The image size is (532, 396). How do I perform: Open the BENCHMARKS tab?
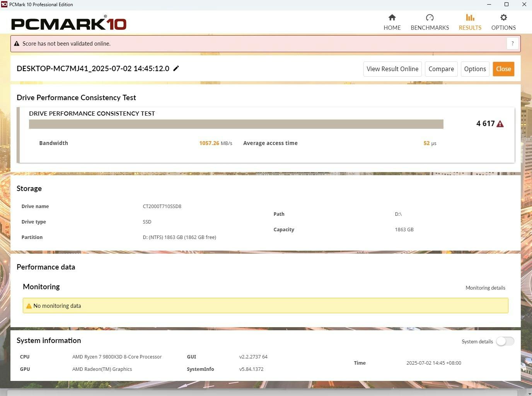point(430,22)
